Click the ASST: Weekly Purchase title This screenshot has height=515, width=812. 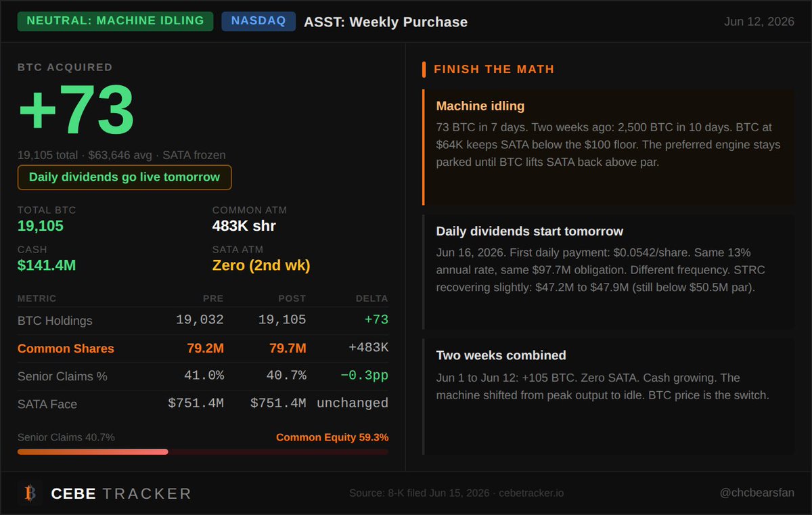pos(386,22)
